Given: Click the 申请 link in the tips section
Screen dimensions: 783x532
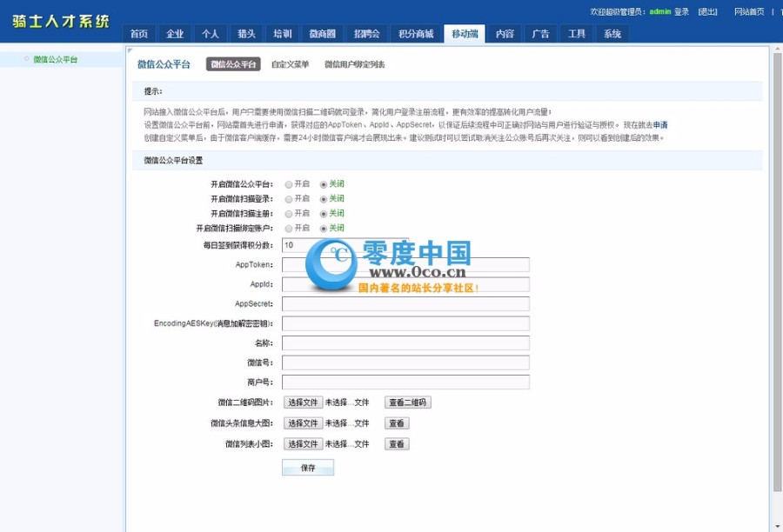Looking at the screenshot, I should 661,123.
